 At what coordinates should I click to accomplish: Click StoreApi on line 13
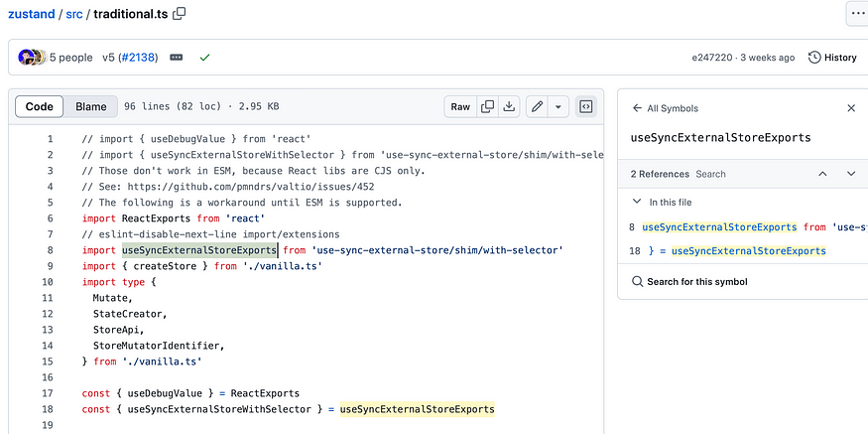(x=116, y=330)
